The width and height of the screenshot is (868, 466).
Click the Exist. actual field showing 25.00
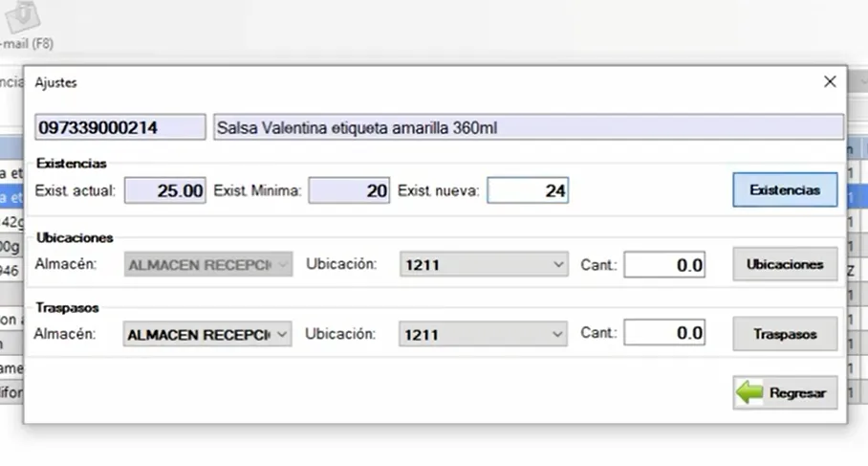[165, 190]
